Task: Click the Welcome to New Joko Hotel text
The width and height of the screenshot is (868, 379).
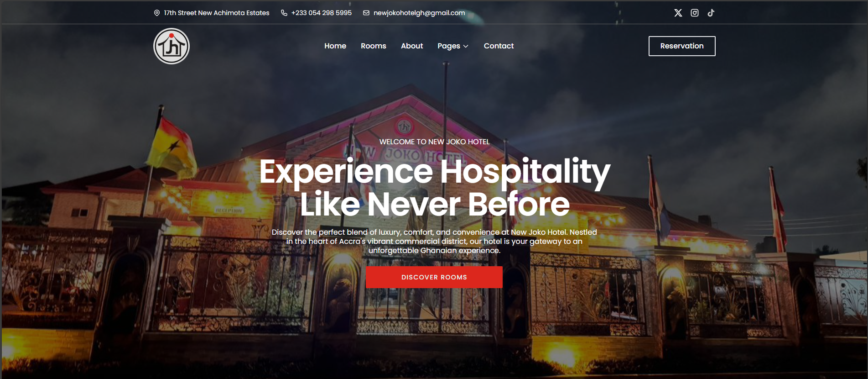Action: [x=435, y=142]
